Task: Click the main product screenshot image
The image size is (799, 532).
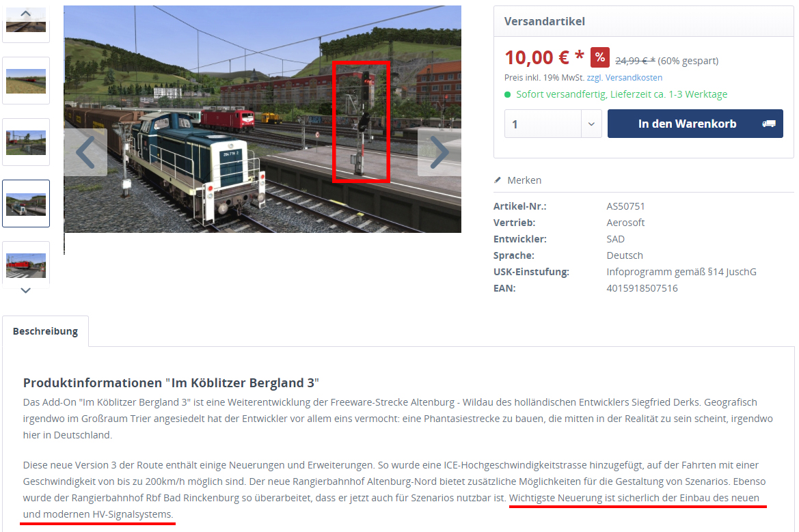Action: [262, 119]
